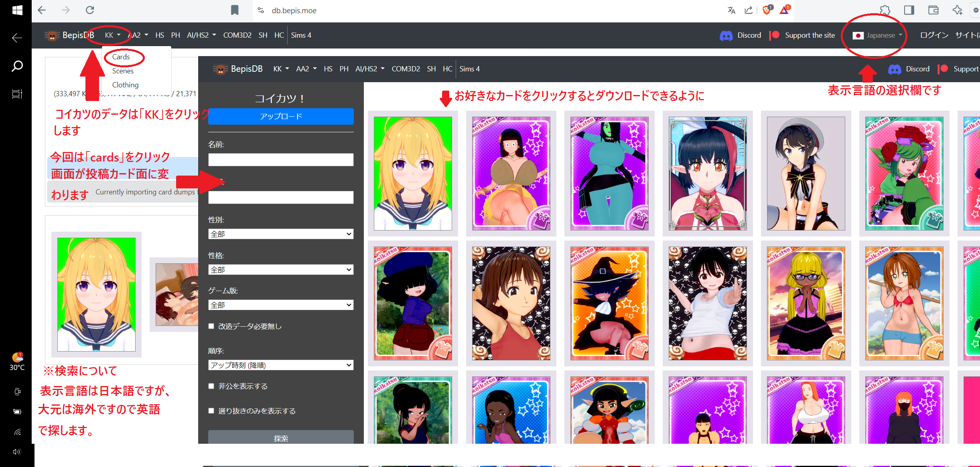The width and height of the screenshot is (980, 467).
Task: Choose Cards from the KK menu
Action: point(121,57)
